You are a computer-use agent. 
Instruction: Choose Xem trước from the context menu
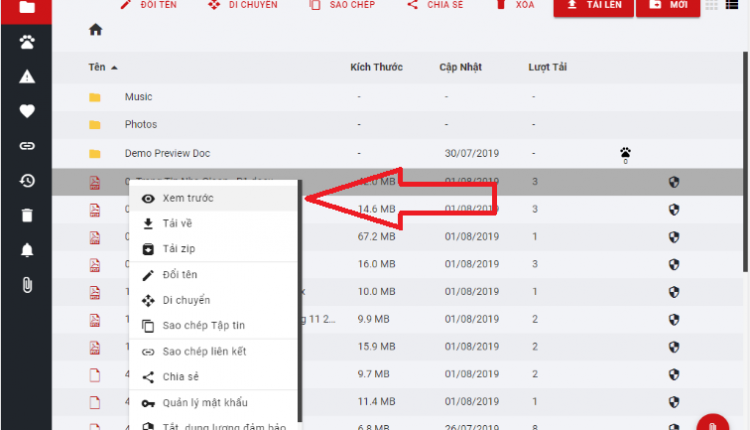pyautogui.click(x=213, y=198)
